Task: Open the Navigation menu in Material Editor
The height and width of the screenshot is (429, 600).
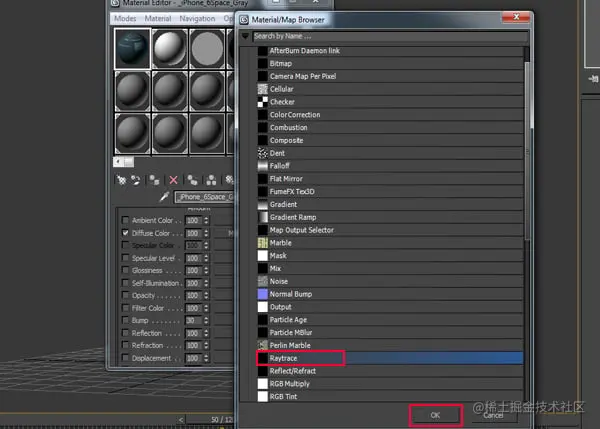Action: click(197, 18)
